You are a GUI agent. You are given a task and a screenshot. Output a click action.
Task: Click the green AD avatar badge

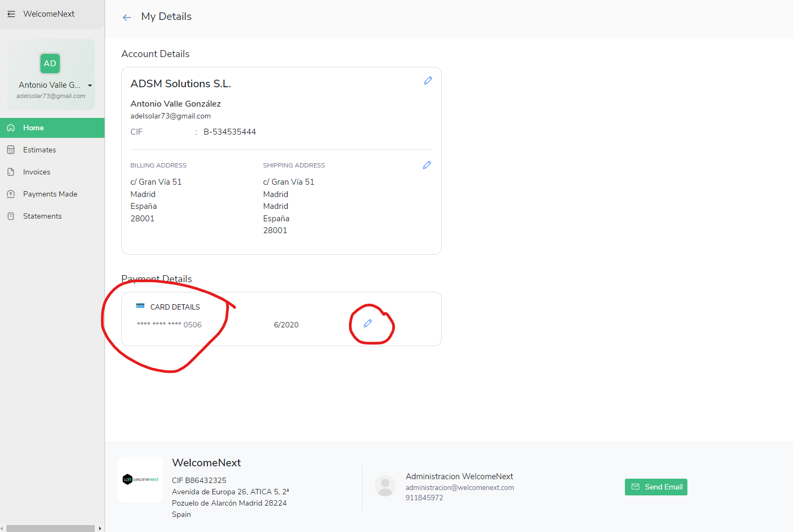point(50,64)
